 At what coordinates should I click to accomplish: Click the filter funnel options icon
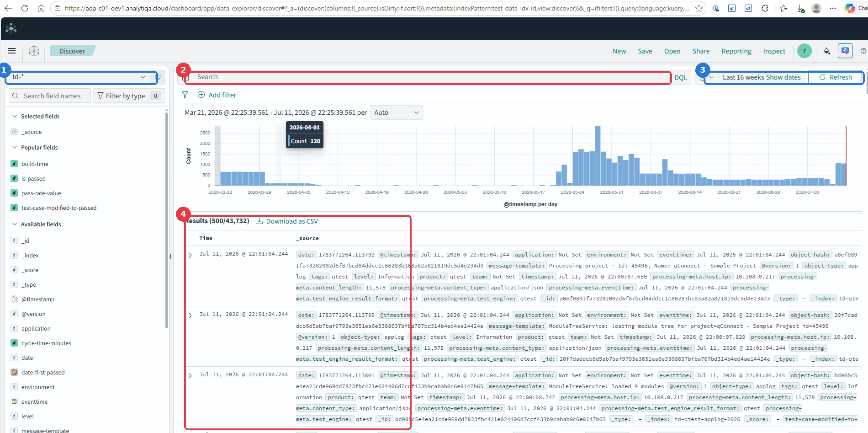185,95
